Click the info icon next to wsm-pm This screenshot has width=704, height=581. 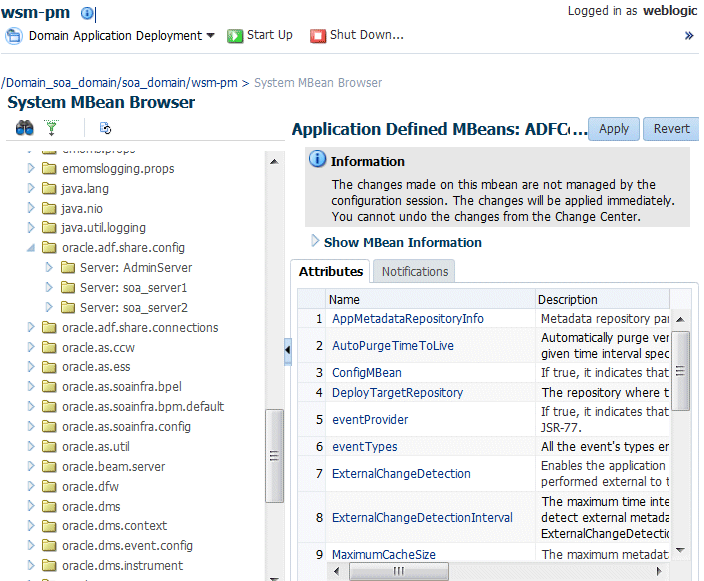87,13
